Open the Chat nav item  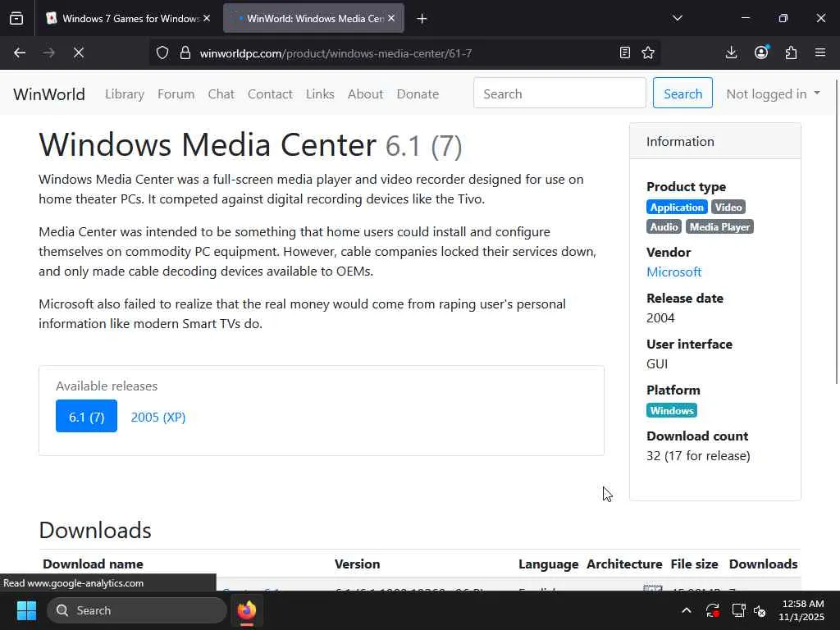[221, 94]
